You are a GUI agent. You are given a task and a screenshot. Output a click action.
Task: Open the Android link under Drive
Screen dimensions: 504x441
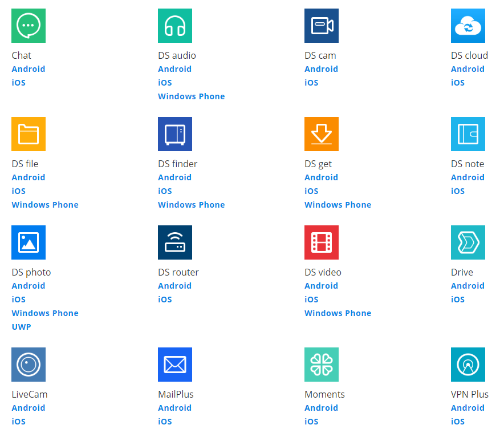pos(468,286)
